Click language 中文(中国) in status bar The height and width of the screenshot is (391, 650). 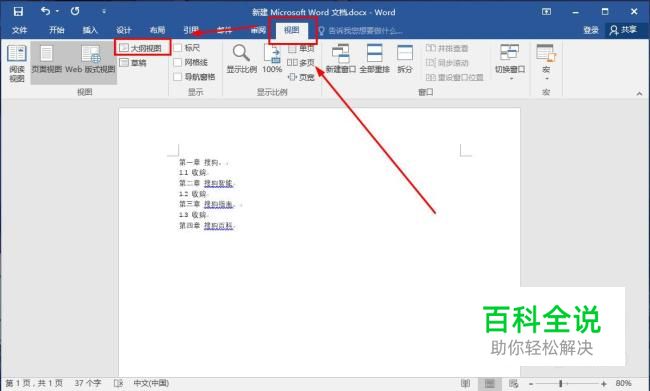click(x=151, y=384)
